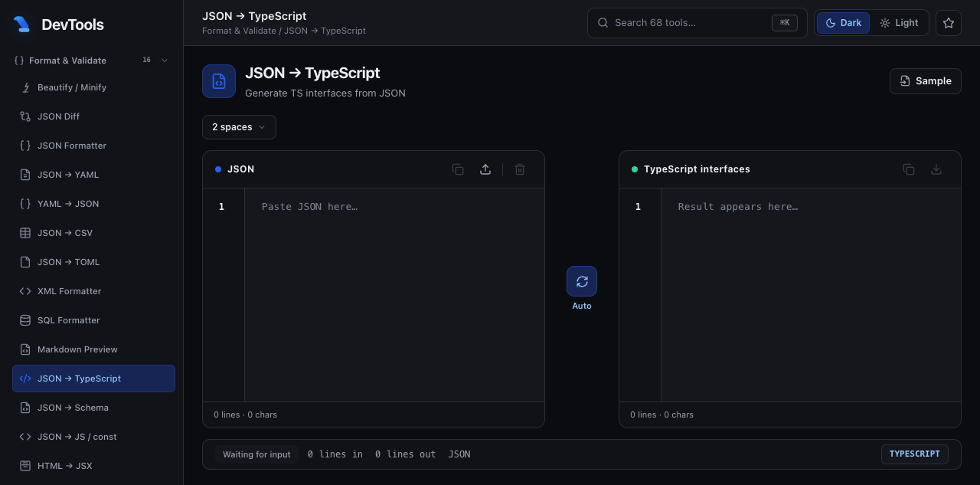Click the Waiting for input status
Viewport: 980px width, 485px height.
[256, 454]
